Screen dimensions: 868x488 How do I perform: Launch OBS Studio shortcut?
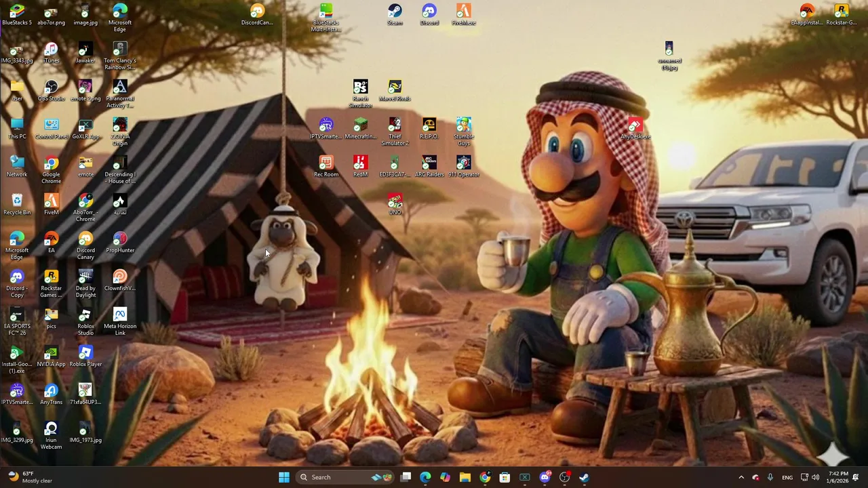51,91
